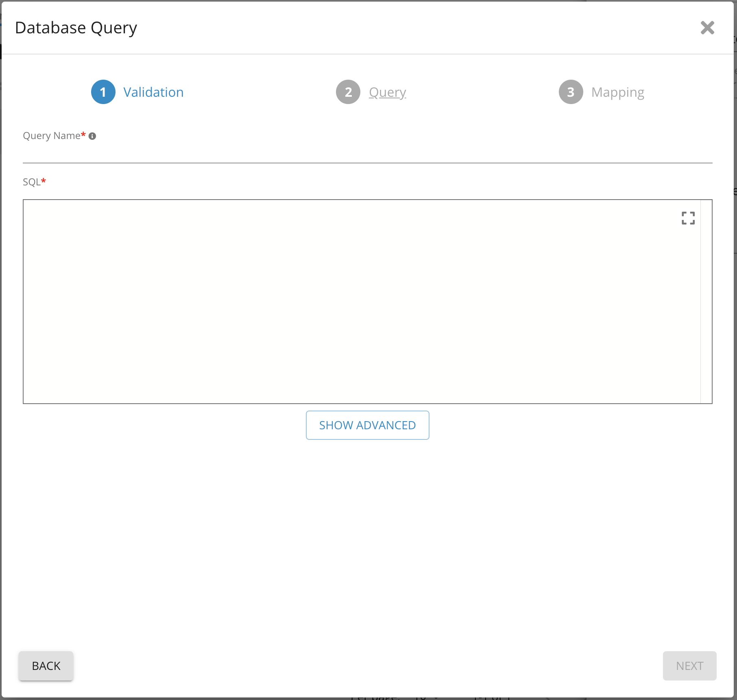Click the step 1 circle icon
737x700 pixels.
(x=103, y=92)
